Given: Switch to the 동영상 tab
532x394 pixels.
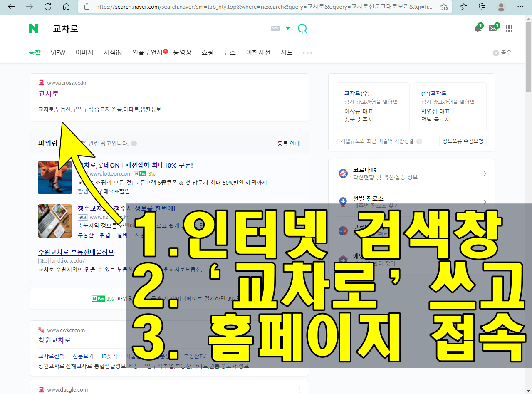Looking at the screenshot, I should [182, 52].
